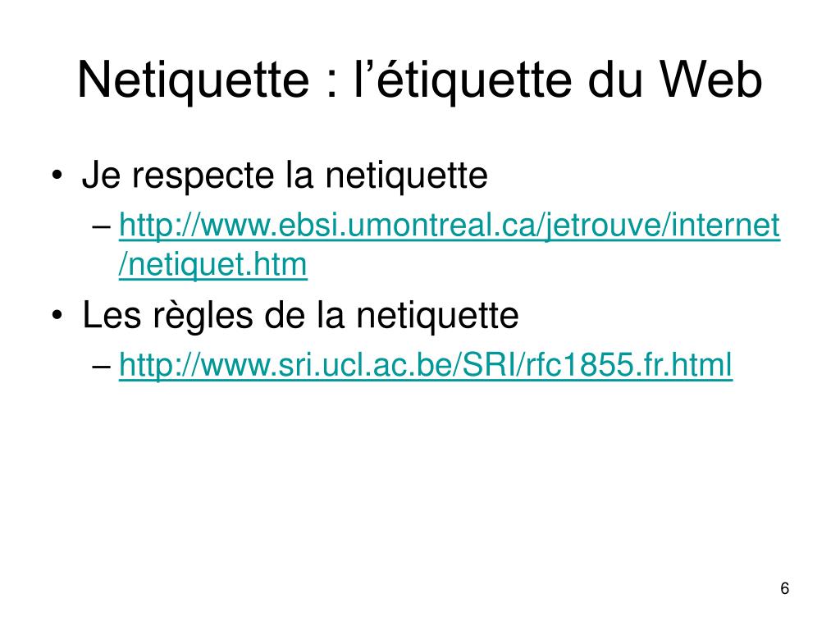Screen dimensions: 840x630
Task: Open the sri.ucl.ac.be rfc1855.fr.html link
Action: pos(426,365)
